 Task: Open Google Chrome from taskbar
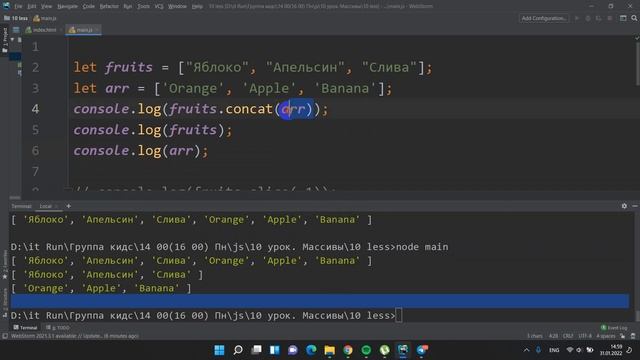point(348,350)
